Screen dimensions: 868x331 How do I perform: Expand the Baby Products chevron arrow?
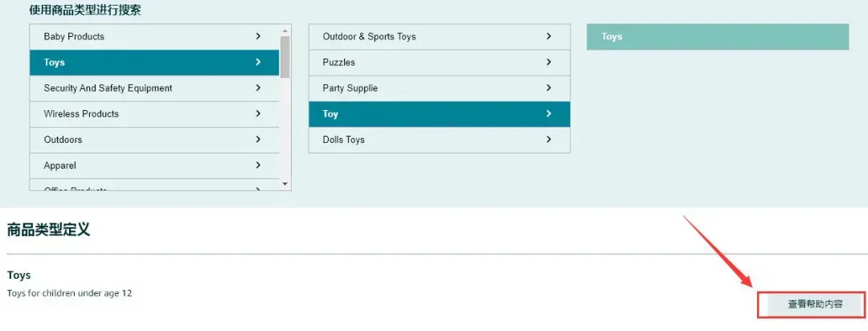click(x=258, y=36)
